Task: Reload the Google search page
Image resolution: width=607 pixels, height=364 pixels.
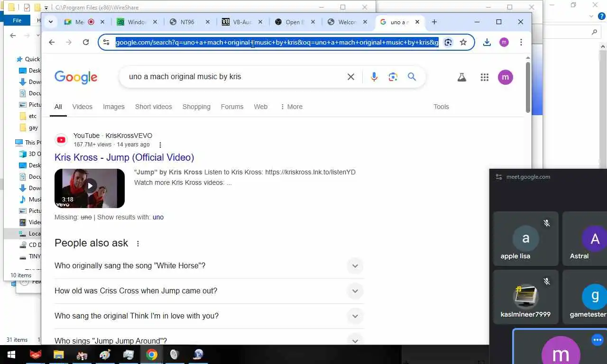Action: click(x=86, y=42)
